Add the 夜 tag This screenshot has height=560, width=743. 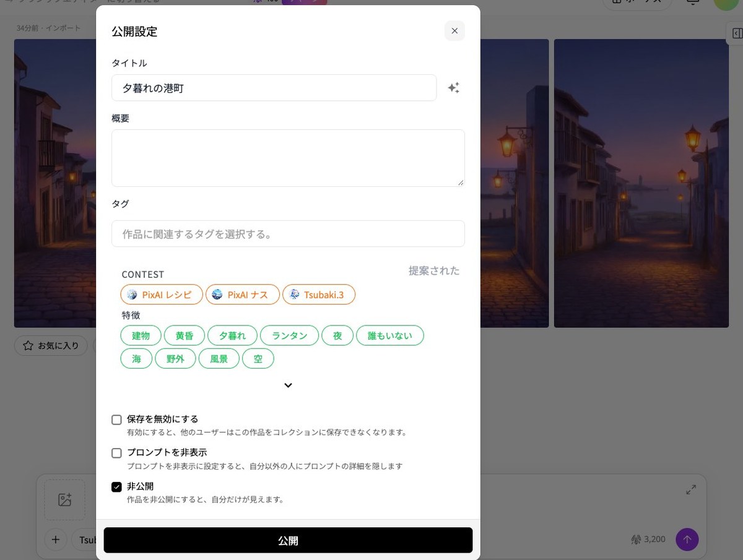[337, 335]
